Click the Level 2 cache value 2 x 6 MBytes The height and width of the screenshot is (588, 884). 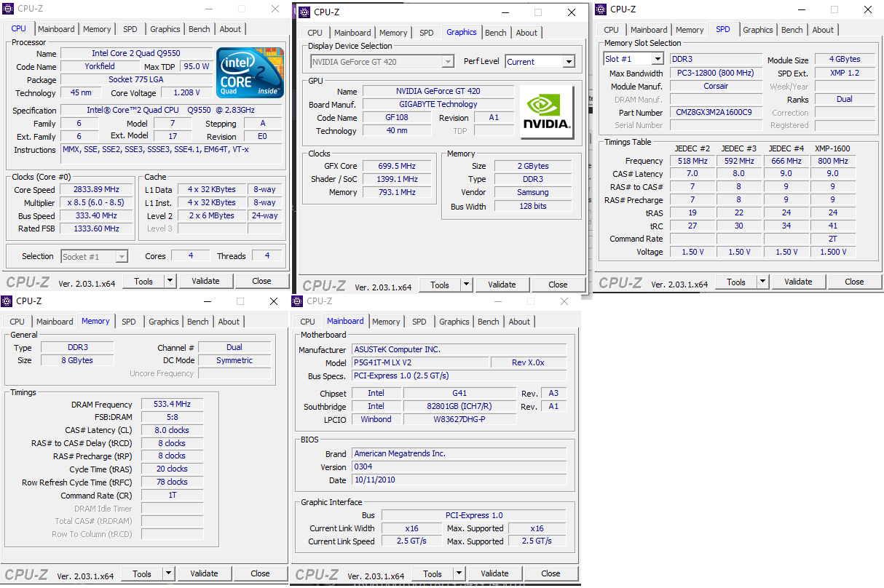(x=211, y=215)
